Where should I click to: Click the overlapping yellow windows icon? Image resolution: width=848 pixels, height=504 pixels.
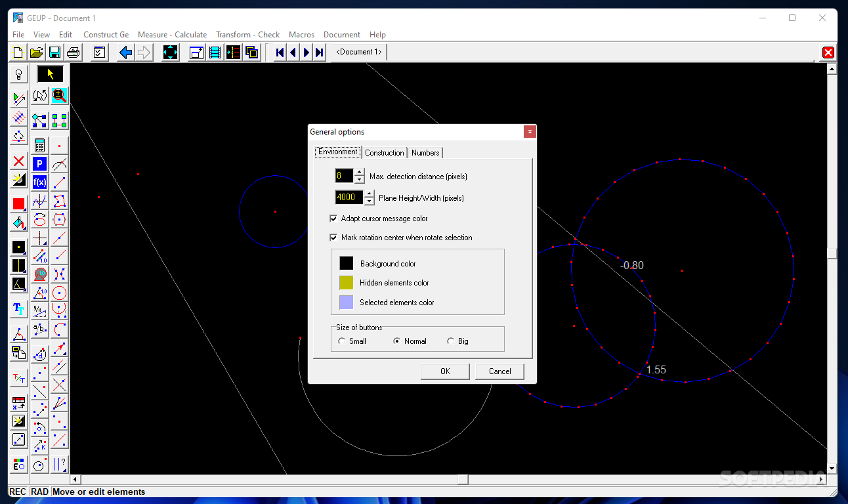tap(252, 52)
